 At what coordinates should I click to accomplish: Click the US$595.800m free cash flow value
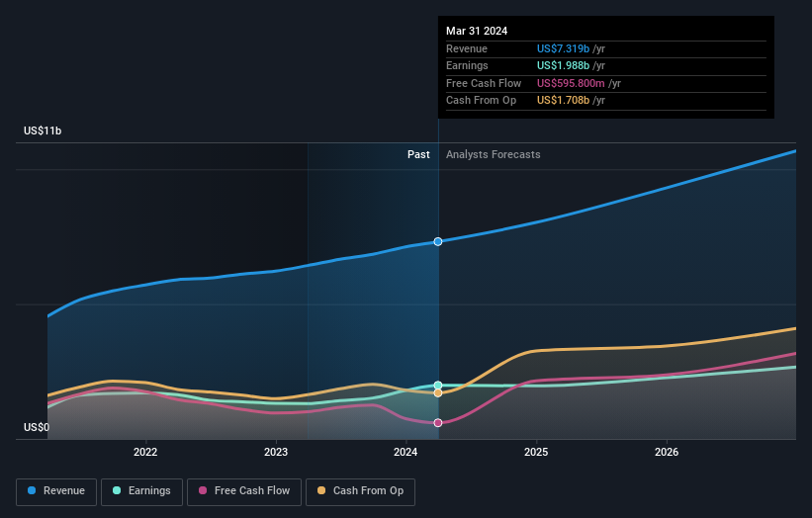[571, 83]
